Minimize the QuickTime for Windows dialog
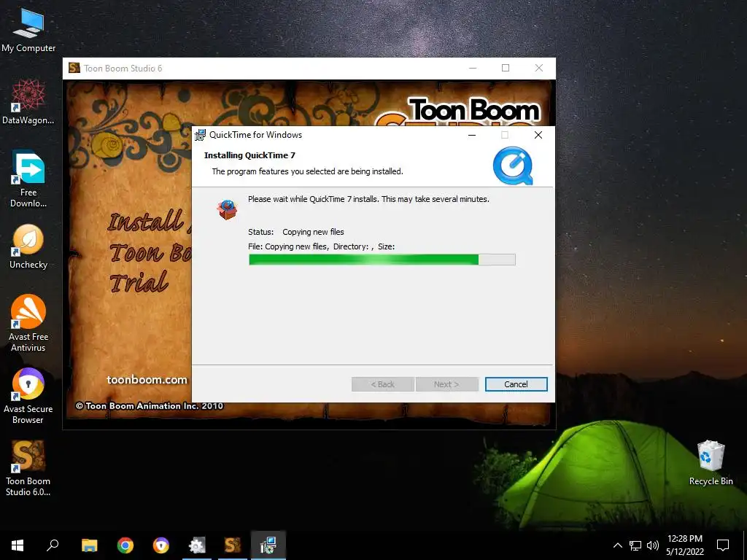The image size is (747, 560). click(472, 135)
